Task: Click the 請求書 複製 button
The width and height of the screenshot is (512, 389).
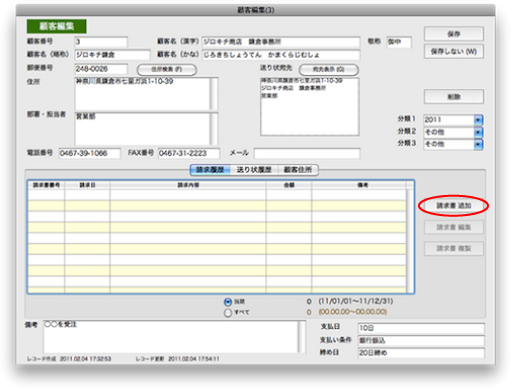Action: click(x=453, y=248)
